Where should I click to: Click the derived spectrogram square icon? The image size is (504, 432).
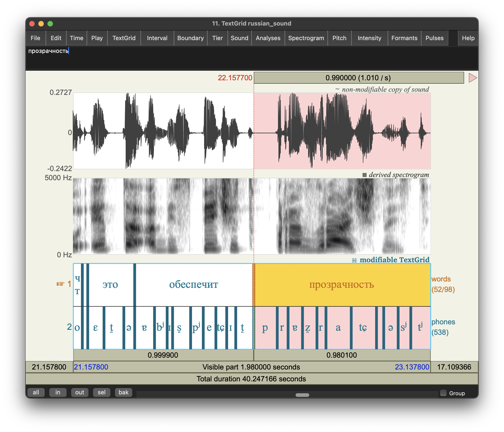[364, 175]
